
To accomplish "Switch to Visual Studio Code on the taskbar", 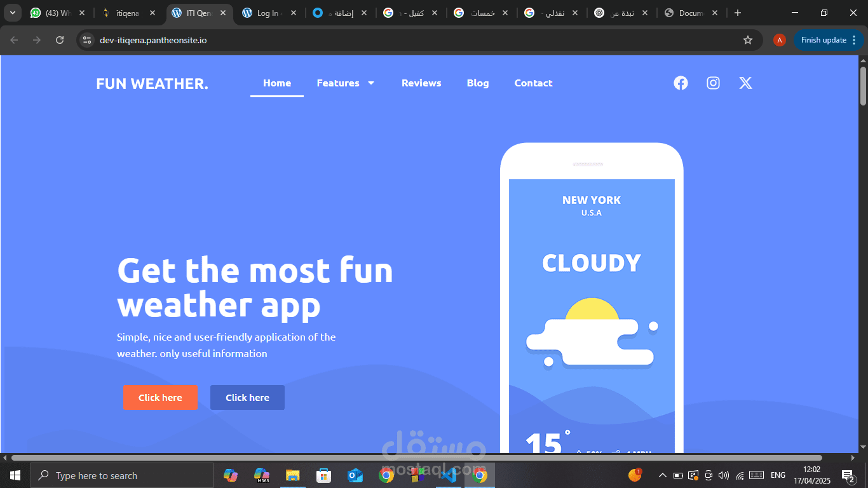I will (x=449, y=475).
